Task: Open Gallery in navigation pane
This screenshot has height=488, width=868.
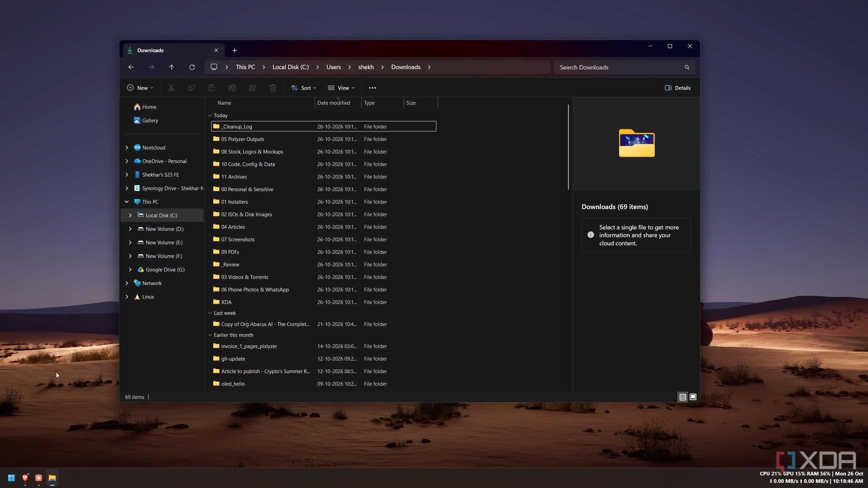Action: click(146, 120)
